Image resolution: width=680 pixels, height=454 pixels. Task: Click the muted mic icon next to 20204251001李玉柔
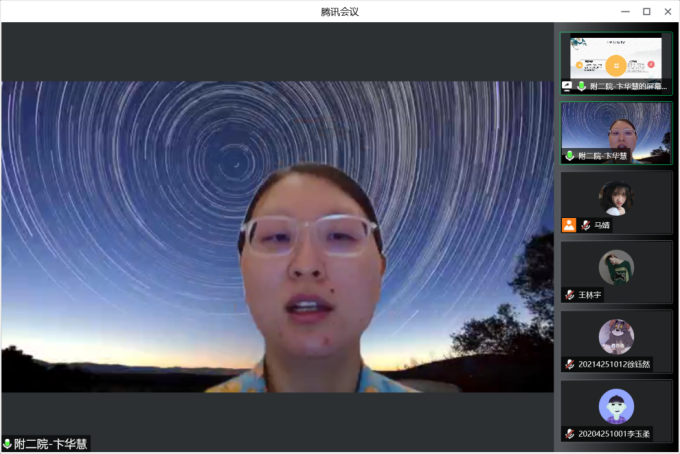tap(569, 433)
